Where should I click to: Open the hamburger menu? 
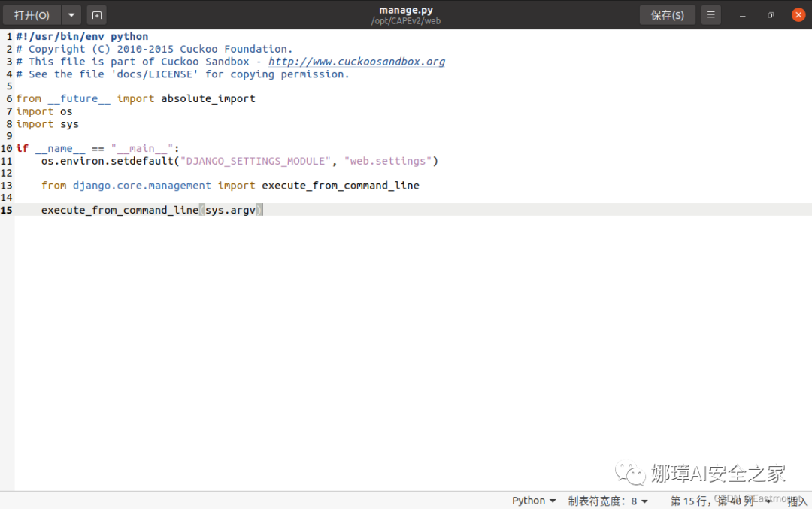pyautogui.click(x=711, y=15)
